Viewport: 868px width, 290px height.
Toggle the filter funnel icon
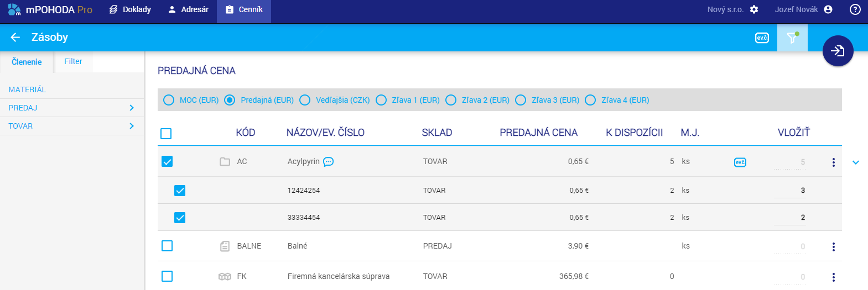click(x=792, y=38)
